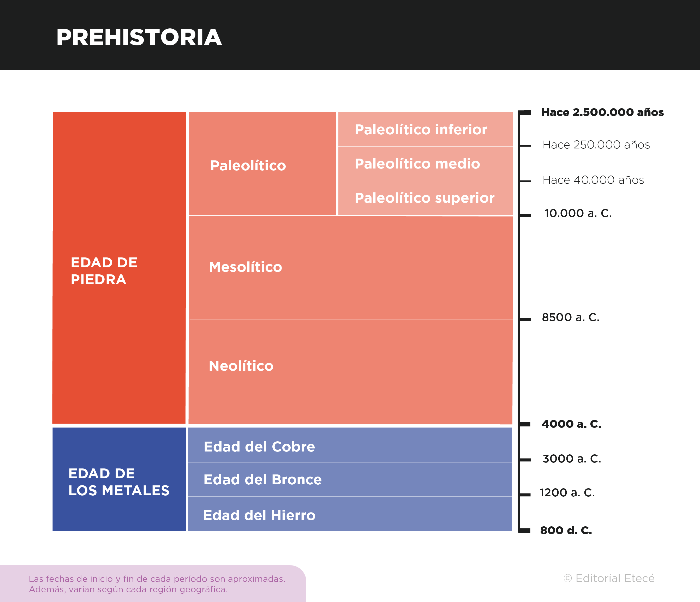Click the Hace 2.500.000 años marker label
This screenshot has width=700, height=602.
click(602, 112)
